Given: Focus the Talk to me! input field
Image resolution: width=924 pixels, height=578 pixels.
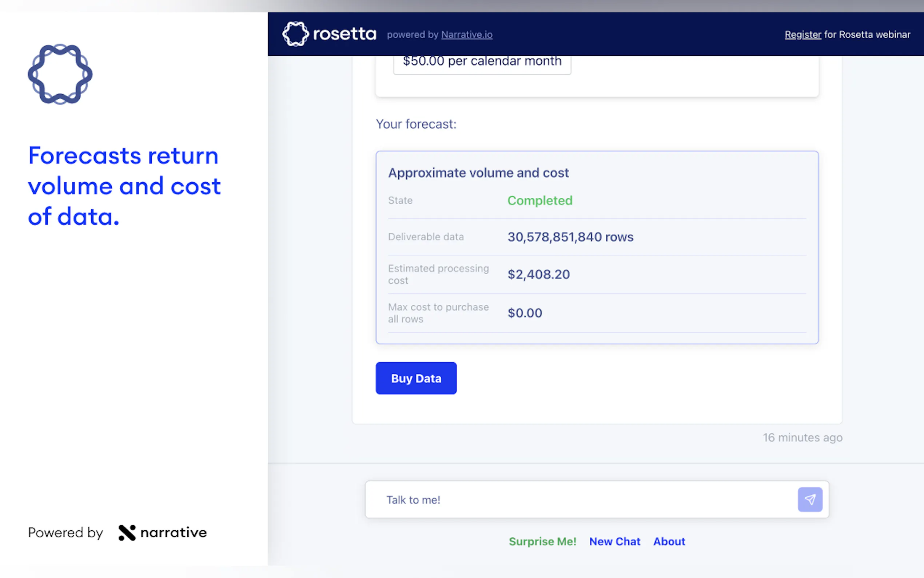Looking at the screenshot, I should click(x=581, y=500).
